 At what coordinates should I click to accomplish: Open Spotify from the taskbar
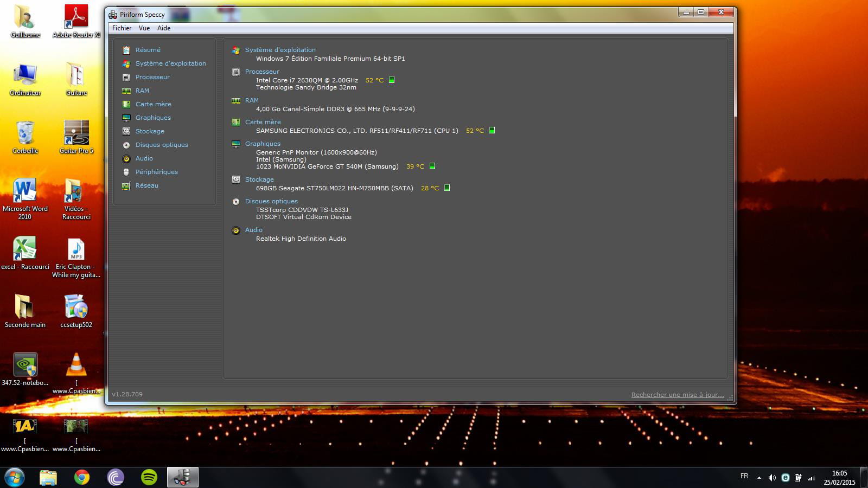(149, 477)
